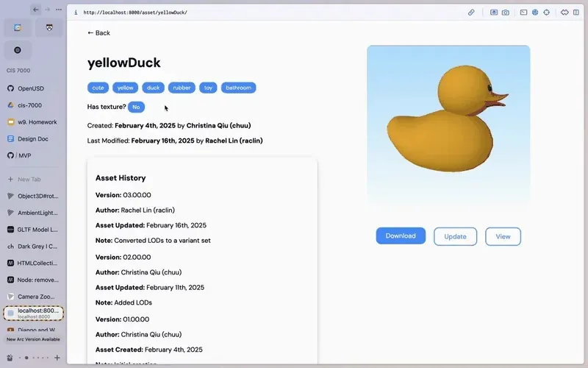Click Author: Rachel Lin (raclin) line
Screen dimensions: 588x368
(135, 210)
